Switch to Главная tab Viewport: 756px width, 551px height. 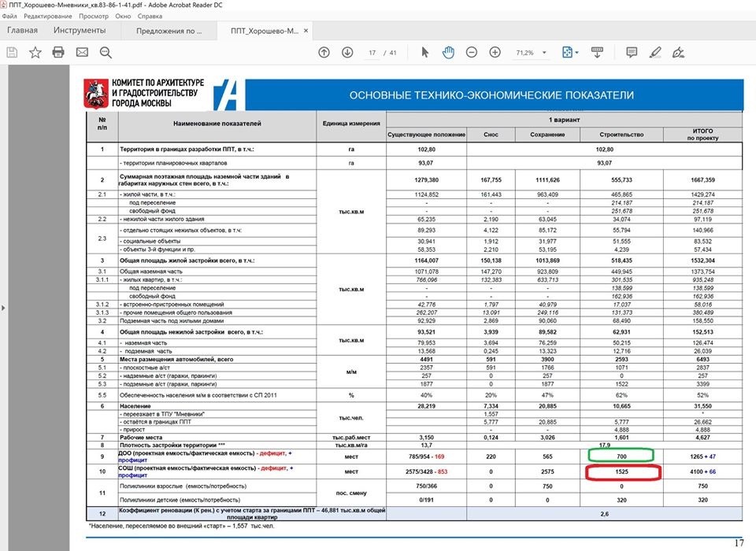[22, 31]
